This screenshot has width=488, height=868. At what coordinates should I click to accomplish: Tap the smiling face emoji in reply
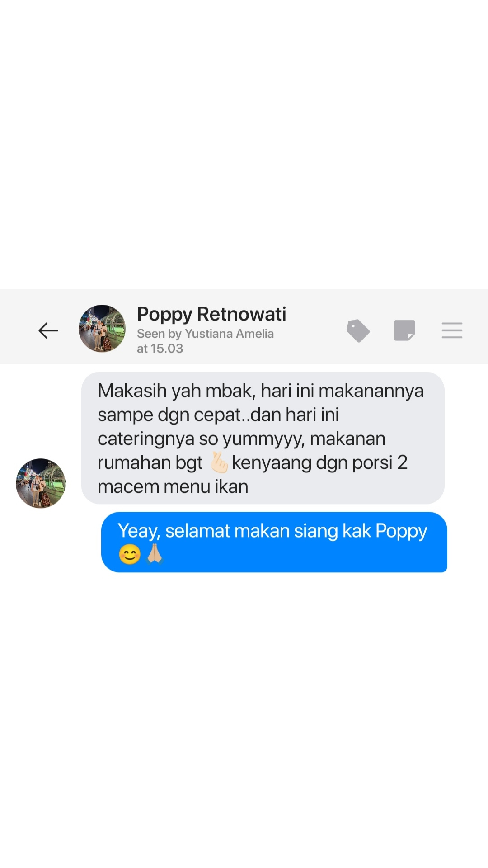point(130,555)
